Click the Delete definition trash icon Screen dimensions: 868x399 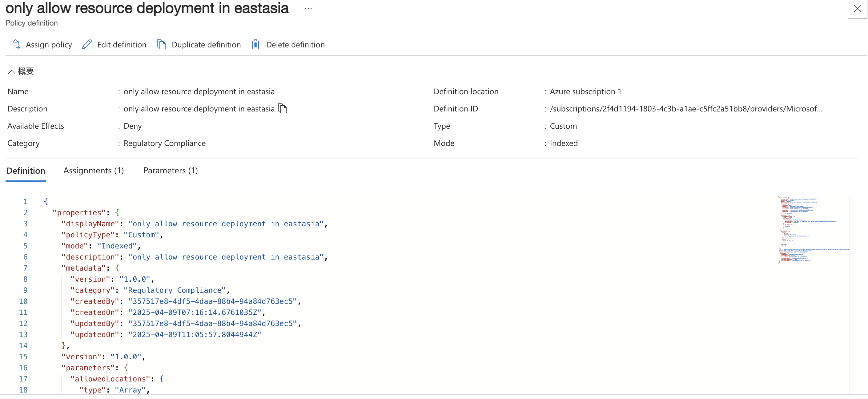pyautogui.click(x=255, y=44)
